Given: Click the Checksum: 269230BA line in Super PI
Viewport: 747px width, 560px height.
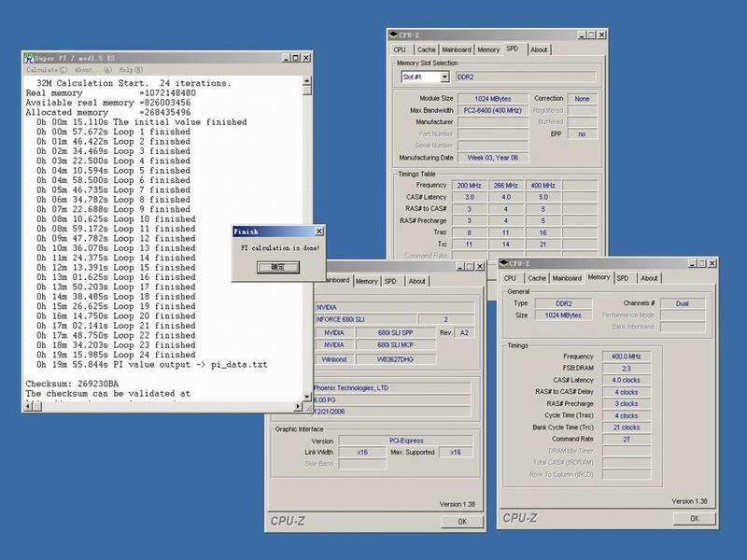Looking at the screenshot, I should coord(73,384).
